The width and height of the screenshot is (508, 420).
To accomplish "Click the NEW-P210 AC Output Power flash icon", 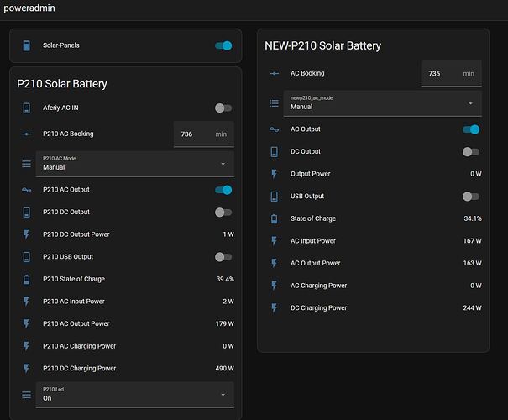I will (274, 264).
